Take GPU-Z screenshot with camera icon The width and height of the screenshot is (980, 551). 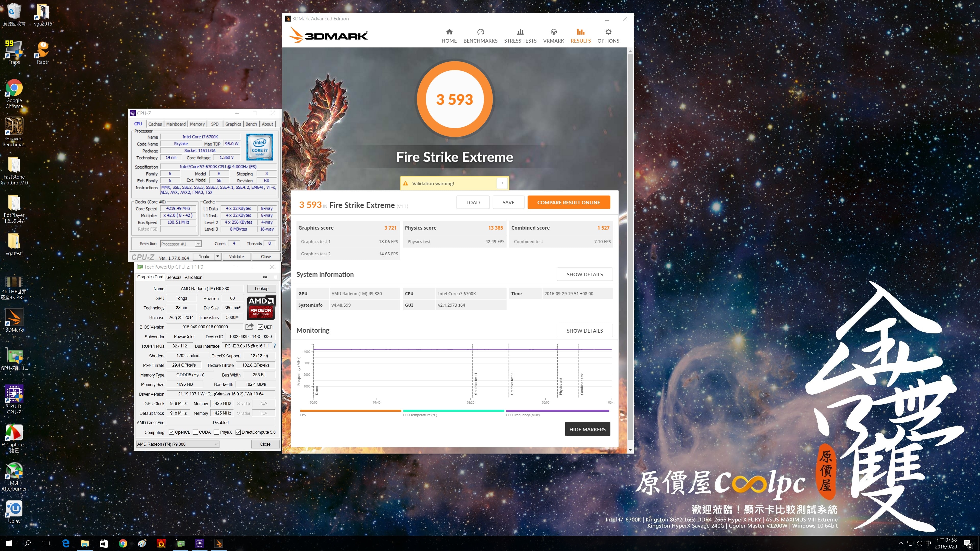click(265, 277)
